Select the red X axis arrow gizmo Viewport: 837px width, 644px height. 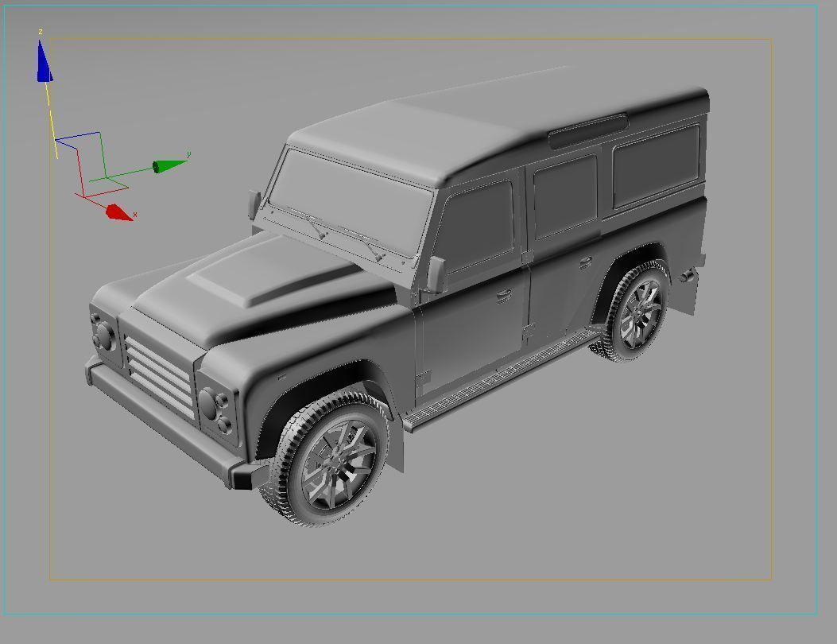coord(115,211)
